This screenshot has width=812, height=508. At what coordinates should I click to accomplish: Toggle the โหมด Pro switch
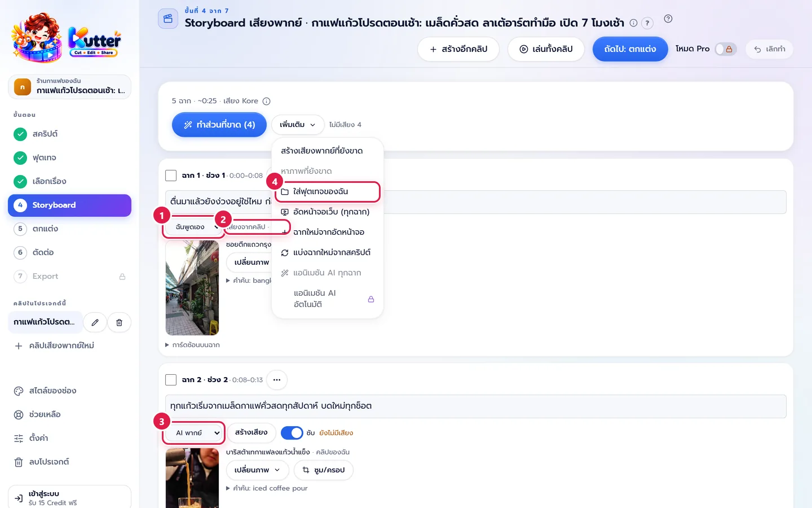click(x=726, y=49)
